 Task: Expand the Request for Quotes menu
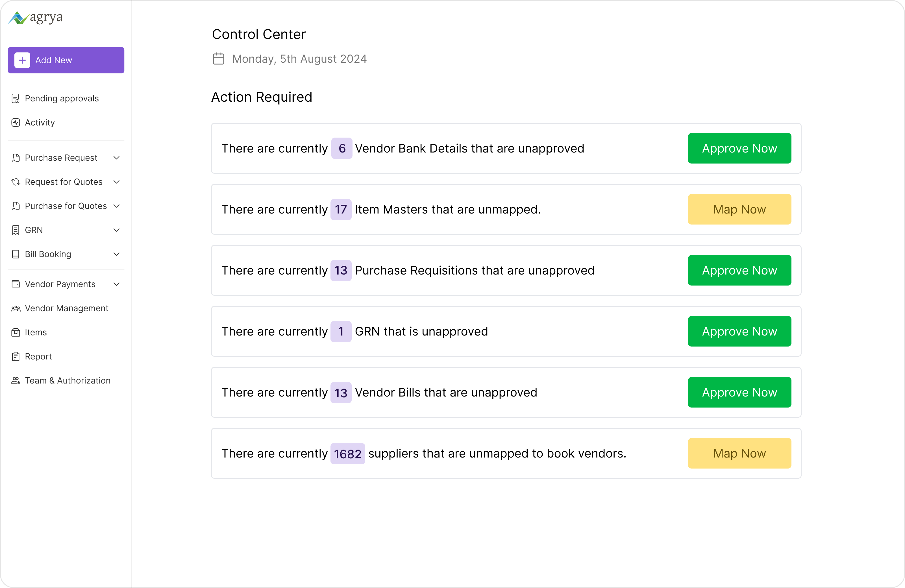pos(117,182)
